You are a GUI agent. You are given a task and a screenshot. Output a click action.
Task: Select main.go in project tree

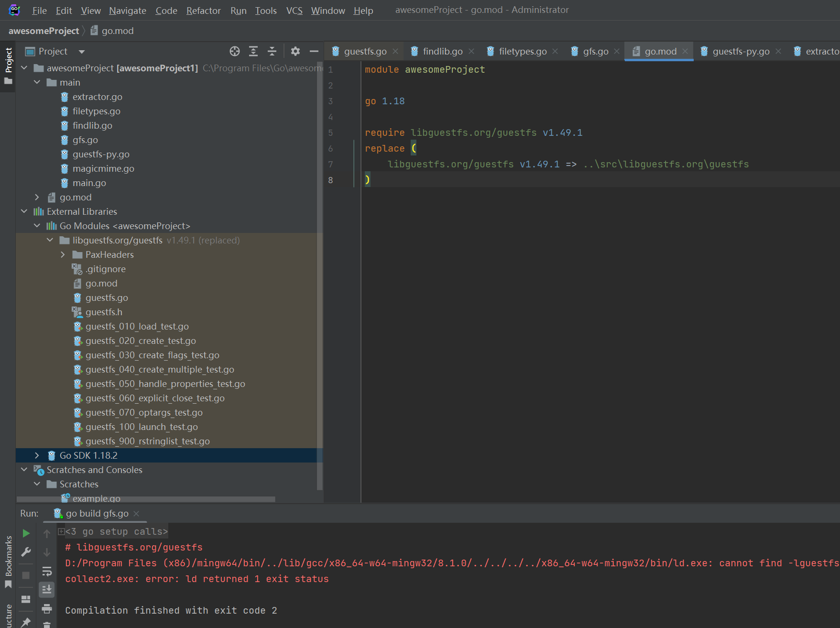click(89, 183)
